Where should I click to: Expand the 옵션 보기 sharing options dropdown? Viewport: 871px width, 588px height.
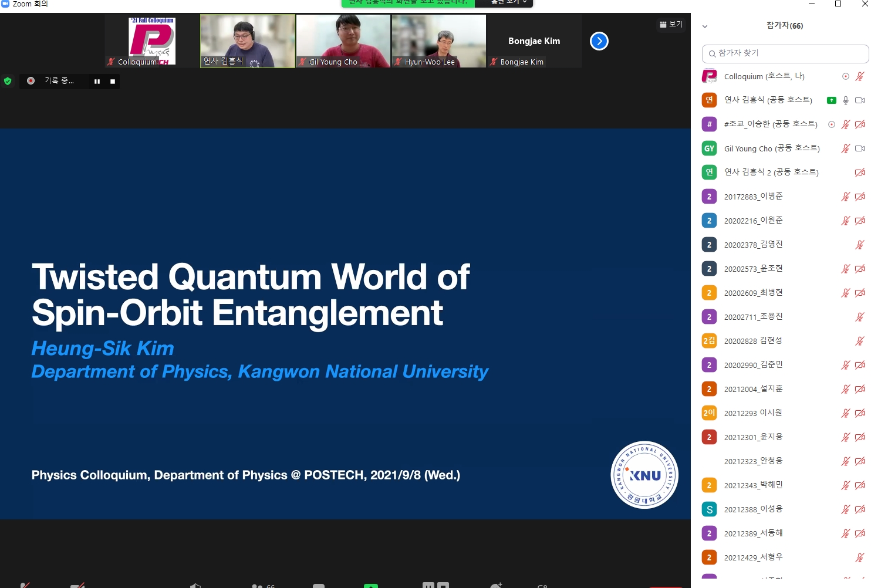[508, 2]
